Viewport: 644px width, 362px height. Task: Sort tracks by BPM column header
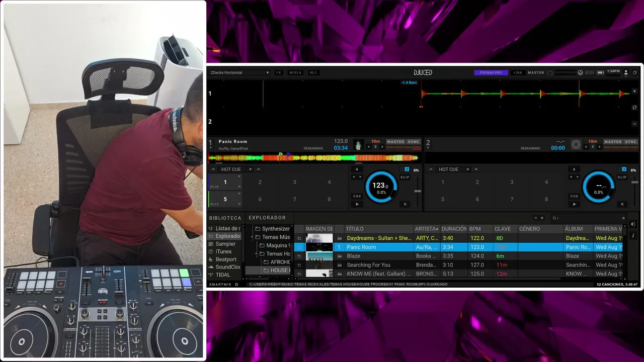pos(480,229)
